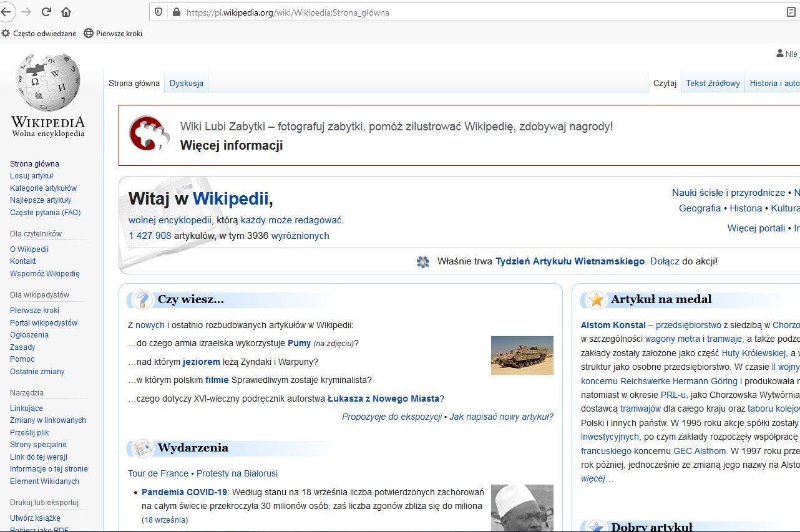Open the Ostatnie zmiany sidebar link
800x532 pixels.
tap(37, 372)
